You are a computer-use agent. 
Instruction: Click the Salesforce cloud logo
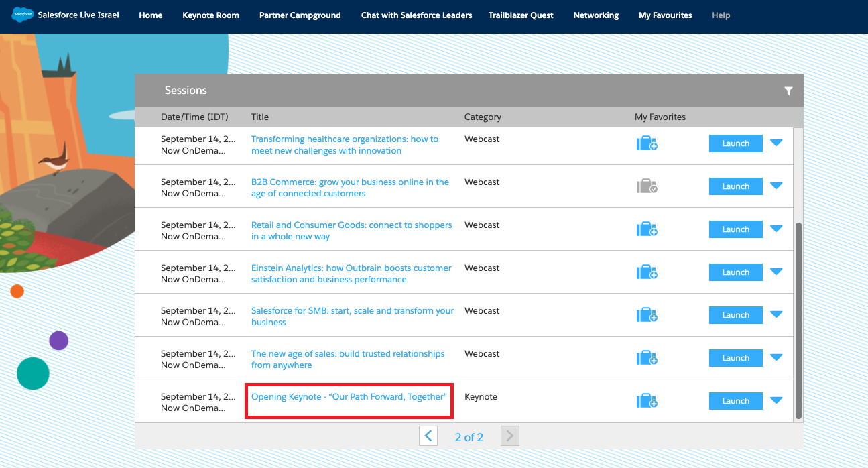point(22,15)
